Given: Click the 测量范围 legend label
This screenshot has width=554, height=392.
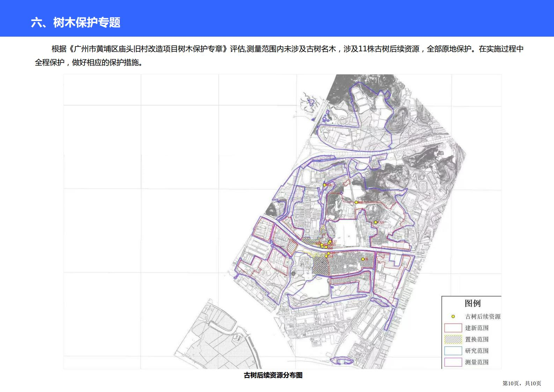Looking at the screenshot, I should [x=477, y=362].
